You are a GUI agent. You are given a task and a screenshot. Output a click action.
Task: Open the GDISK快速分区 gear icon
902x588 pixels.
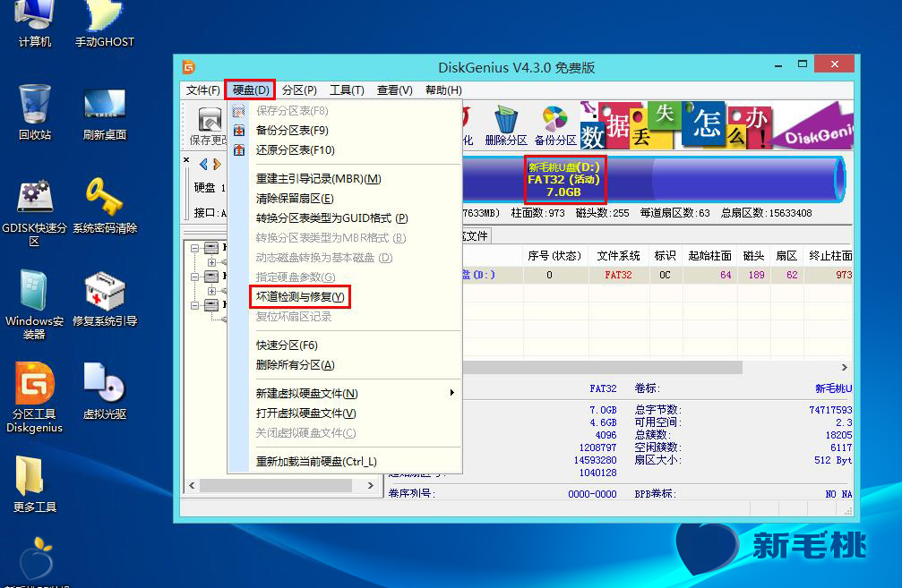(35, 213)
